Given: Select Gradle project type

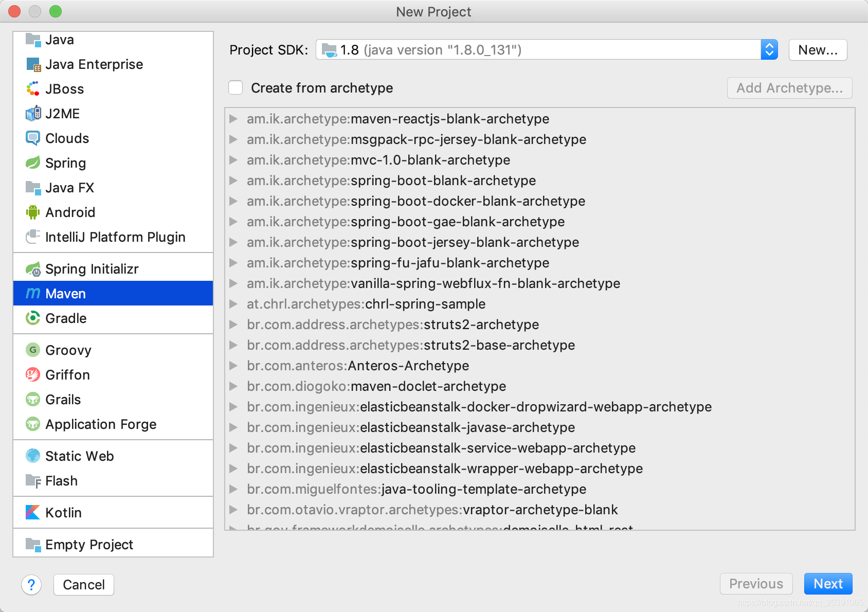Looking at the screenshot, I should tap(113, 318).
